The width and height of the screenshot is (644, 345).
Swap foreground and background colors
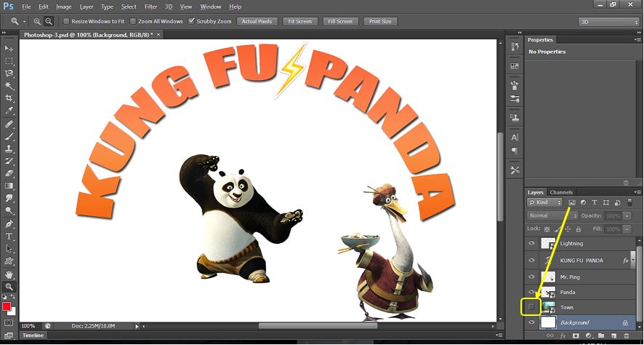coord(13,297)
